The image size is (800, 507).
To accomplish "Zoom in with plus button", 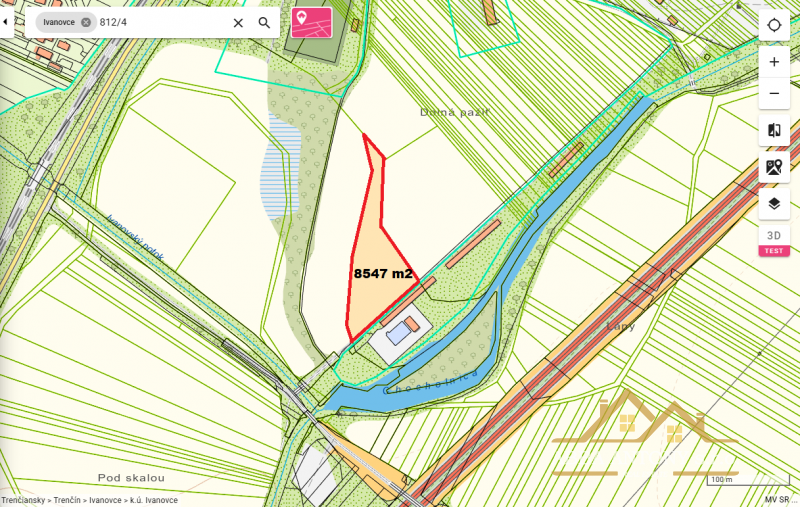I will coord(774,62).
